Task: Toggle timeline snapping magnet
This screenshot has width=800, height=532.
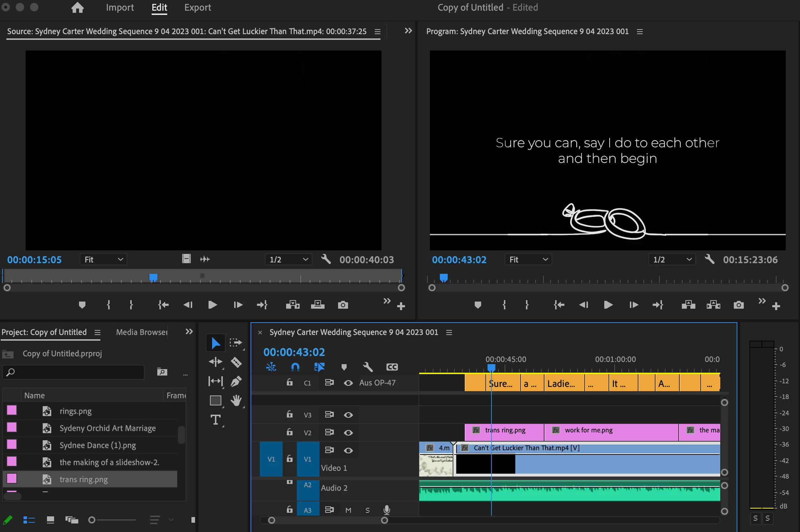Action: pyautogui.click(x=295, y=367)
